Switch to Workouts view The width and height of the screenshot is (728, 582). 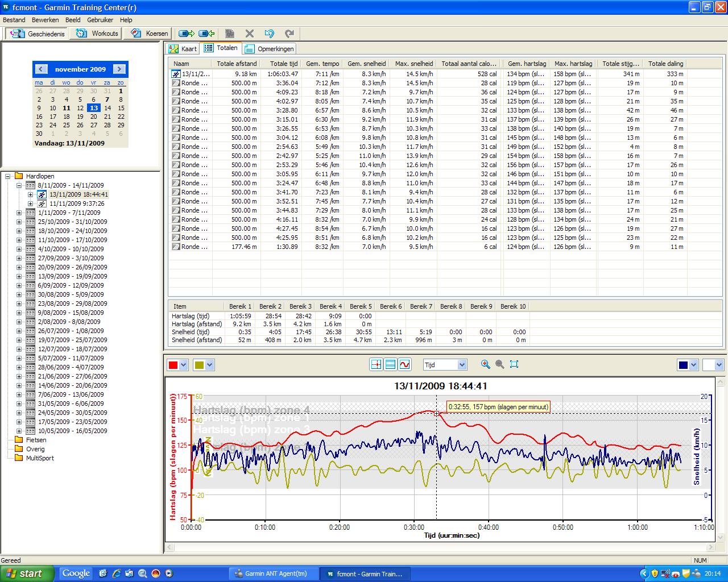[97, 34]
